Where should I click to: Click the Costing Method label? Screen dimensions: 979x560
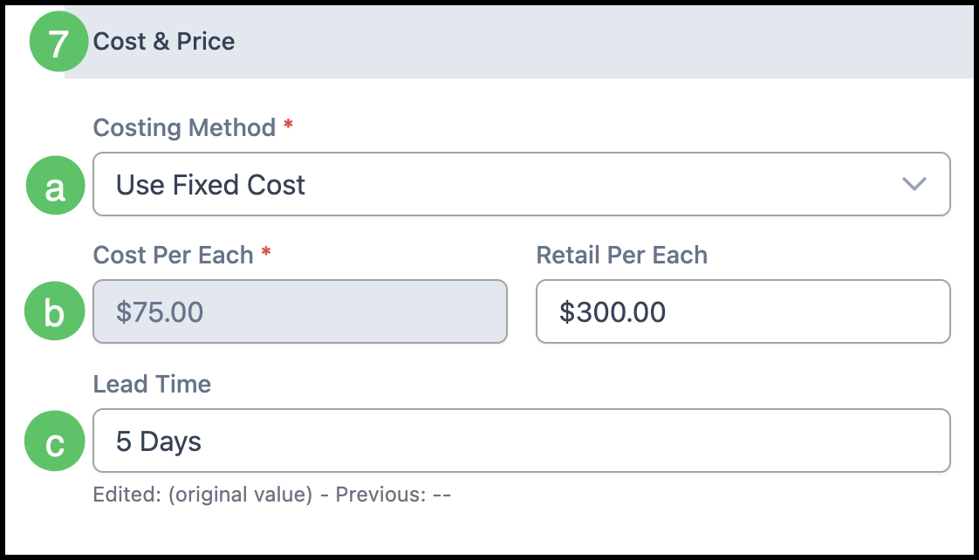pos(184,128)
